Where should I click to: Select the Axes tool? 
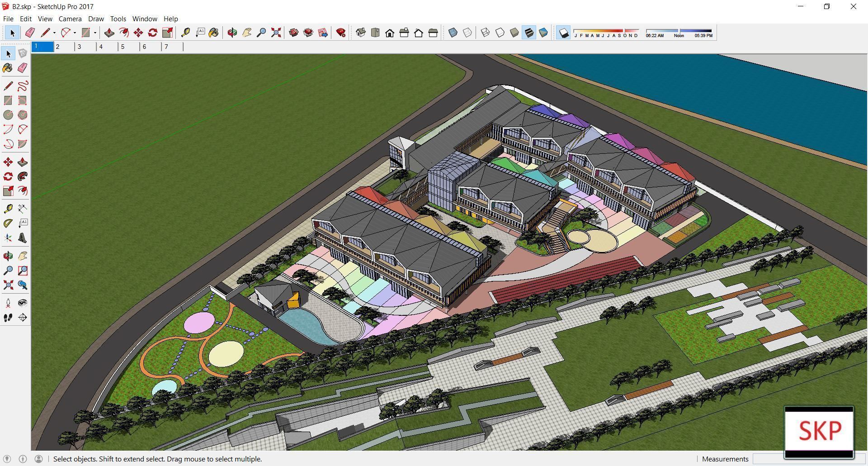point(8,238)
